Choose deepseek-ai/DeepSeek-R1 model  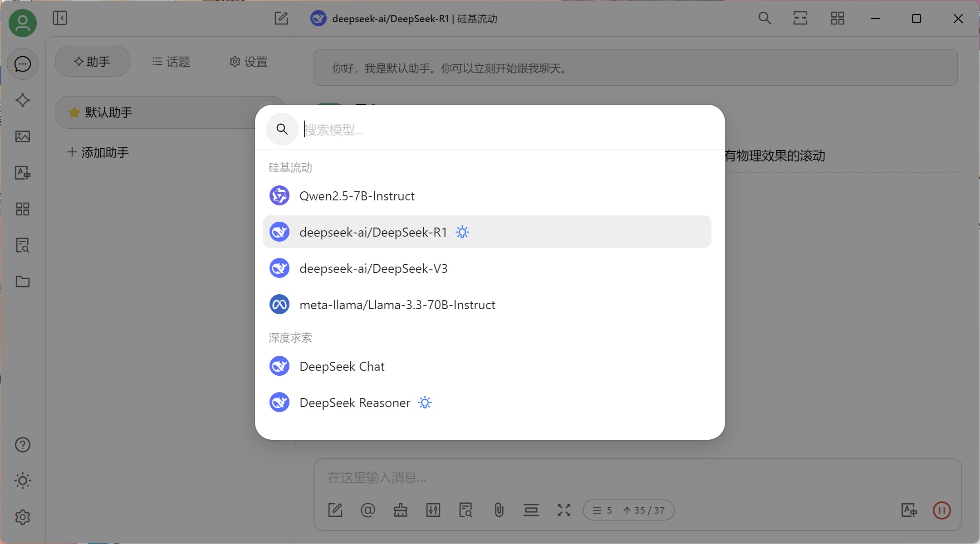click(x=487, y=232)
